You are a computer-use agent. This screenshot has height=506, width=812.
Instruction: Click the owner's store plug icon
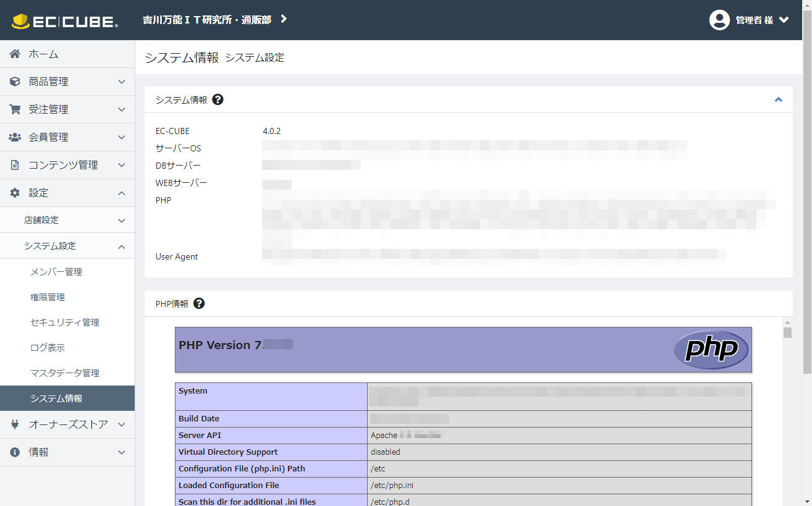(x=15, y=424)
